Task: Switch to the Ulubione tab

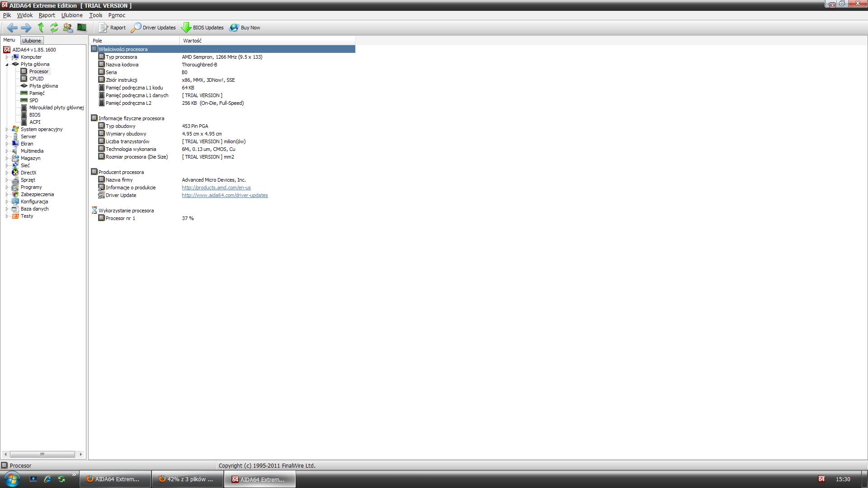Action: tap(31, 41)
